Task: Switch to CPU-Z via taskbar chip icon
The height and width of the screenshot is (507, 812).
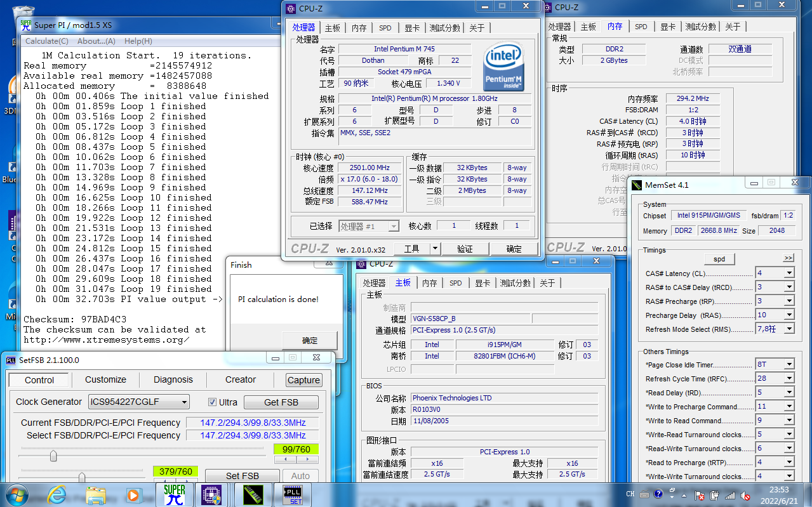Action: 210,495
